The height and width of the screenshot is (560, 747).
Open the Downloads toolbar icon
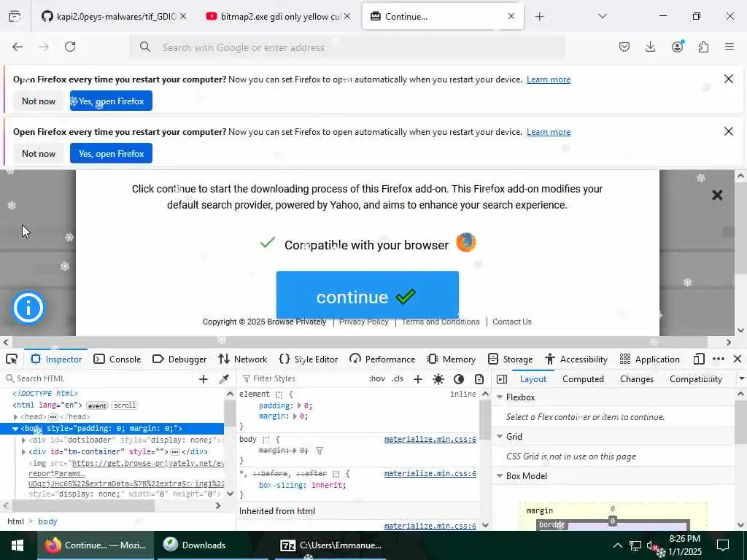click(650, 47)
